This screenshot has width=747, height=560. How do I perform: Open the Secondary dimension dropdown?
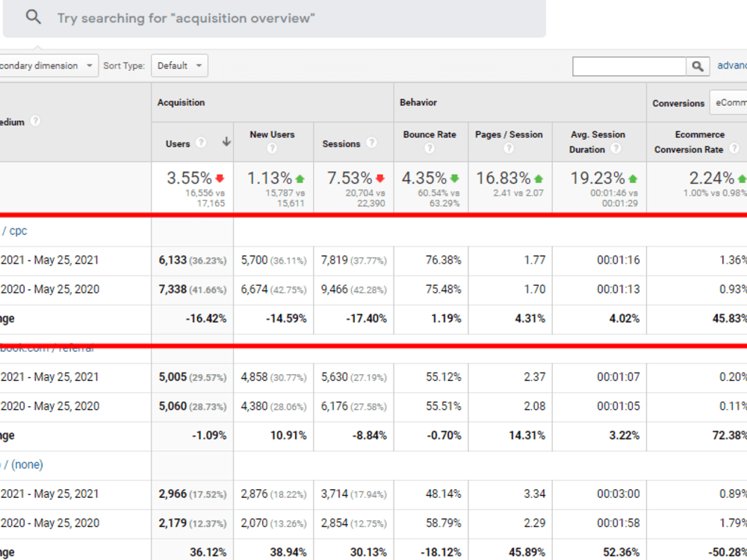coord(49,66)
